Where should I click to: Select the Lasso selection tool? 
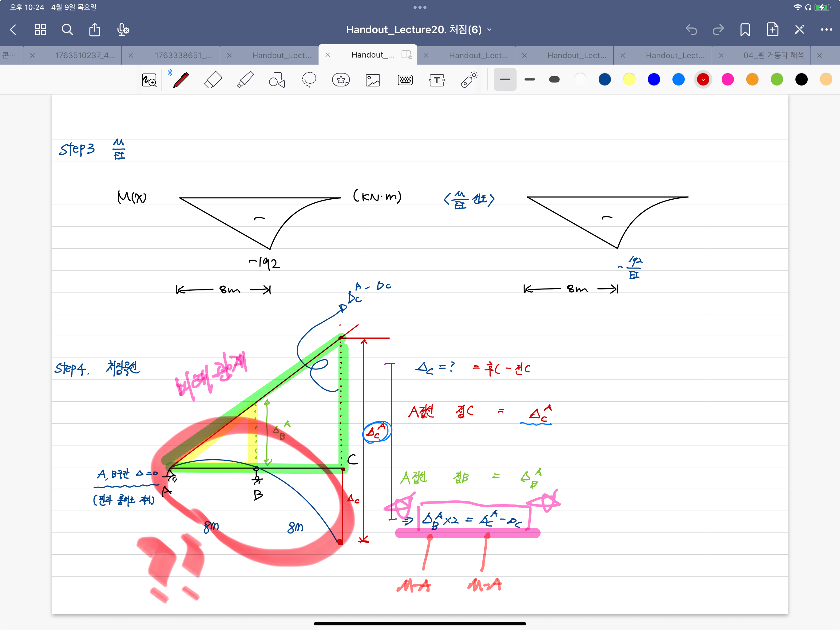[309, 80]
